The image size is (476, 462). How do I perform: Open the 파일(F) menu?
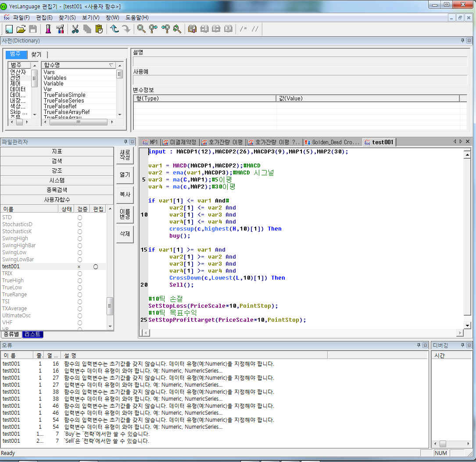tap(21, 18)
